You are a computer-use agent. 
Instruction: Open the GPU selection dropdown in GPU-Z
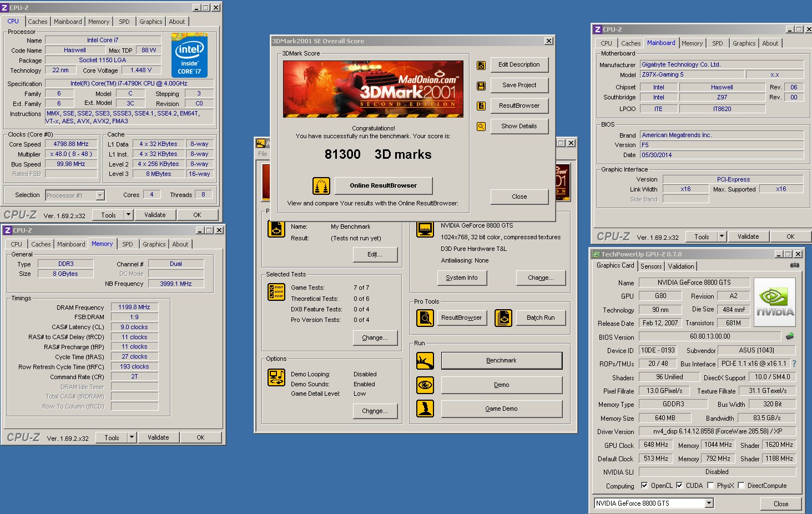709,503
